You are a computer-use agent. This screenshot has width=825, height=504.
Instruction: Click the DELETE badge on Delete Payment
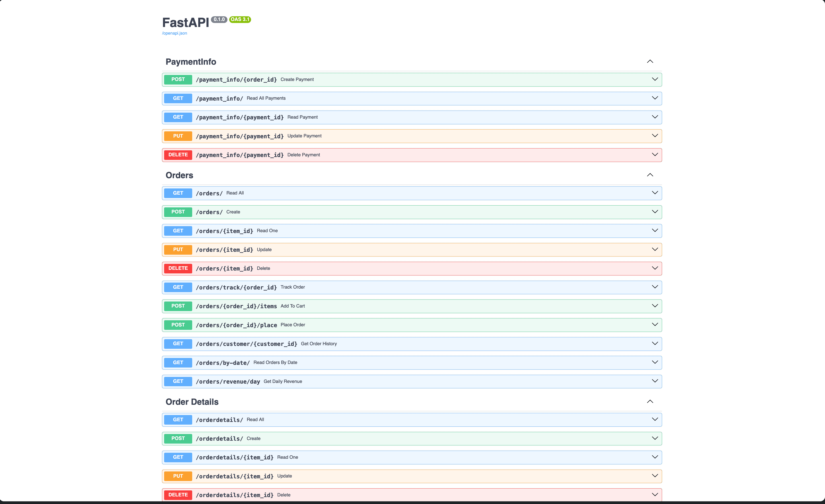(178, 155)
